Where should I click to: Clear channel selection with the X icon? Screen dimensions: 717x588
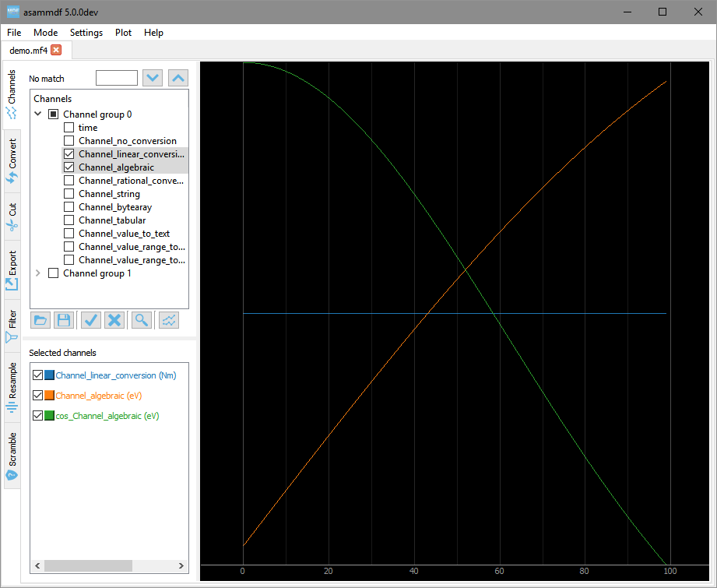click(114, 319)
